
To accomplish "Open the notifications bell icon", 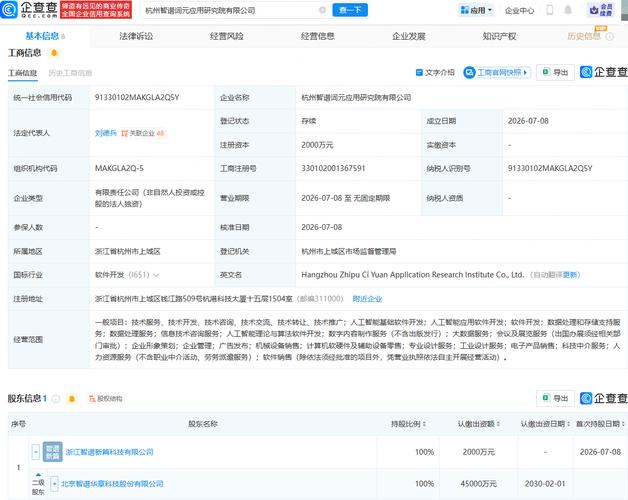I will [568, 10].
